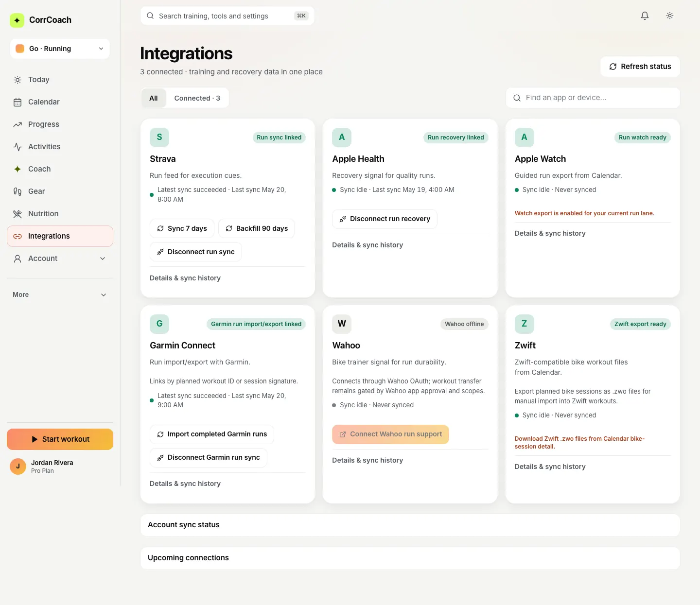This screenshot has height=605, width=700.
Task: Switch to the All tab
Action: point(154,98)
